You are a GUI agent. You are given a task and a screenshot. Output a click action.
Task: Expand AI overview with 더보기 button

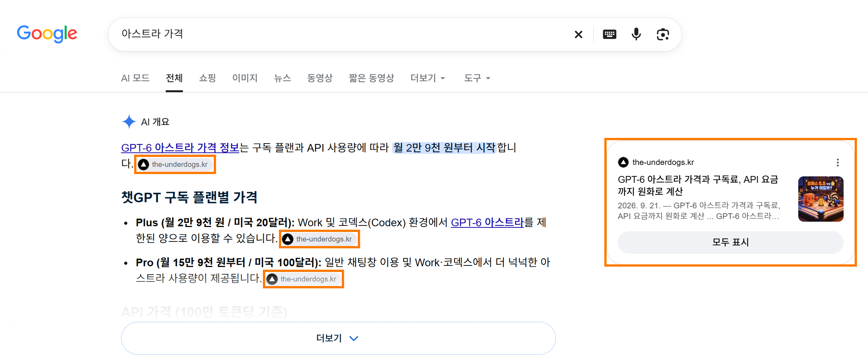coord(338,338)
